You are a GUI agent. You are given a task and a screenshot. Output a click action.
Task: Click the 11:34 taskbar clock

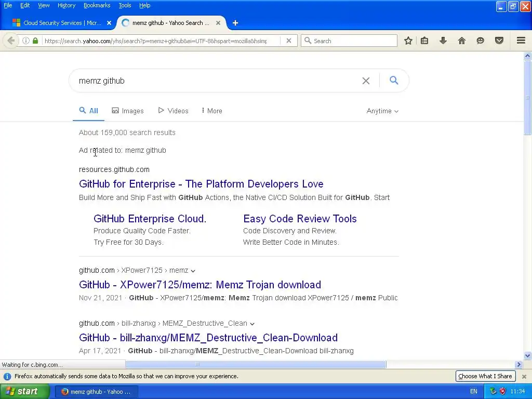point(517,392)
